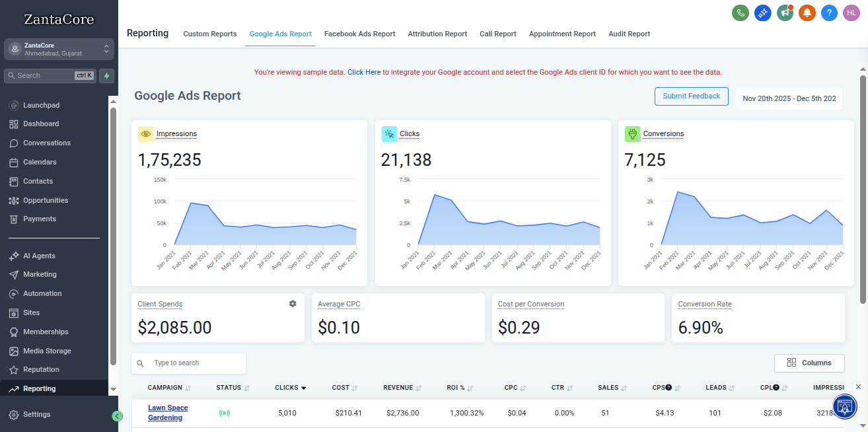Select the Opportunities sidebar icon
Screen dimensions: 868x432
coord(13,200)
